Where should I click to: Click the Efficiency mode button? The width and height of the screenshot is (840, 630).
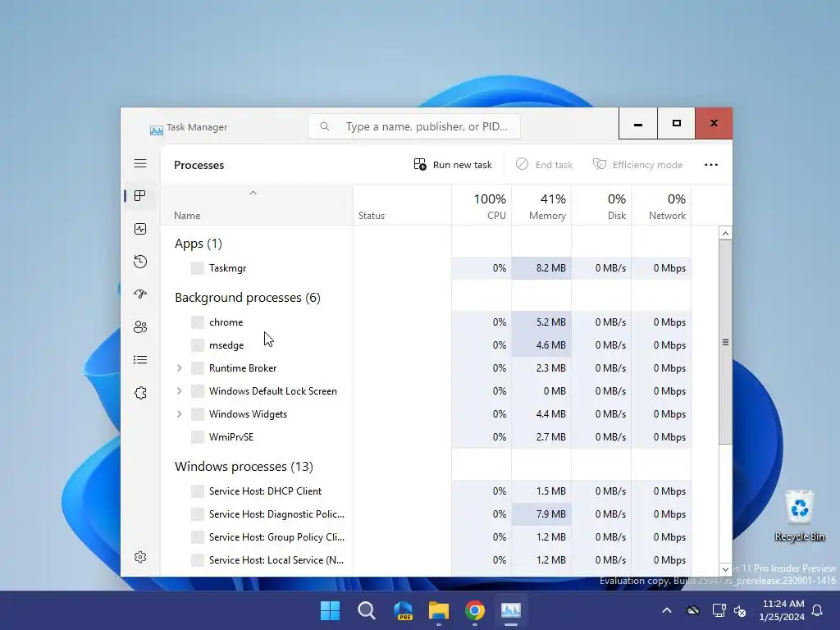point(637,164)
